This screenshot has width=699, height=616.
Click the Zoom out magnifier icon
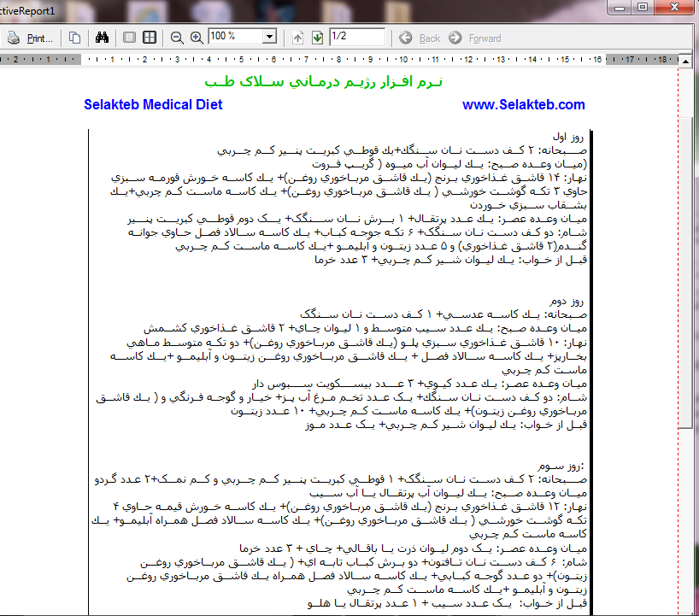pyautogui.click(x=177, y=38)
